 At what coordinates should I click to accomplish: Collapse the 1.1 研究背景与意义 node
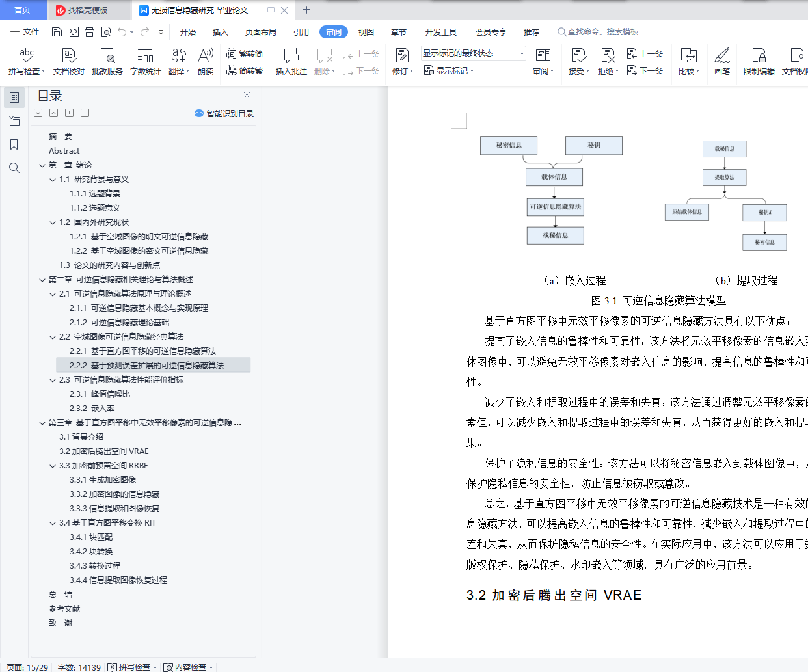[53, 180]
